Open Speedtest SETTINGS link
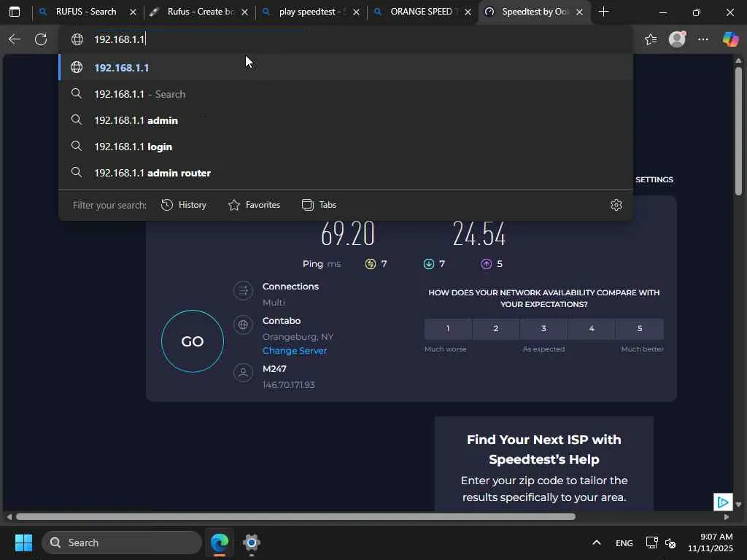This screenshot has width=747, height=560. 654,179
